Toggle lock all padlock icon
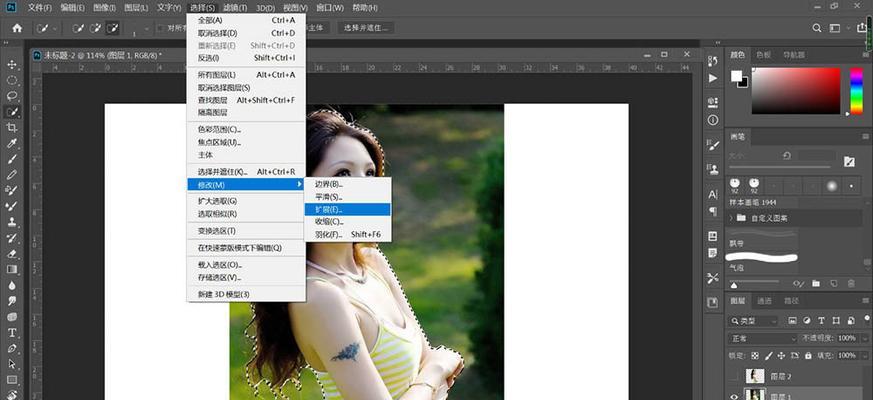873x400 pixels. click(807, 355)
